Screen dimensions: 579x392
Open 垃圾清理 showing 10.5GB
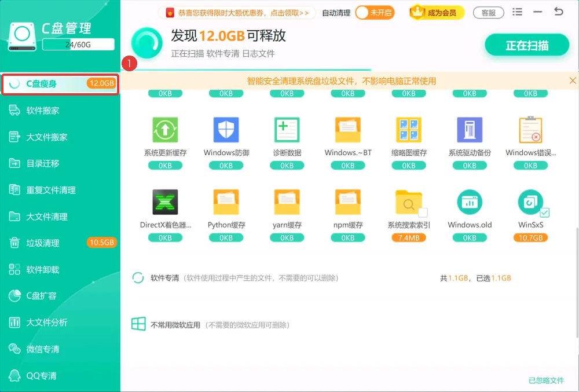click(x=60, y=243)
